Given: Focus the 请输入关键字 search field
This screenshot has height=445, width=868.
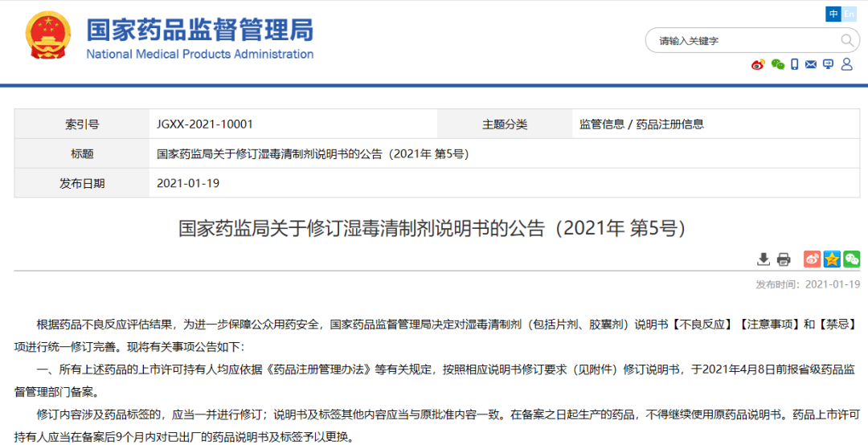Looking at the screenshot, I should (x=743, y=40).
